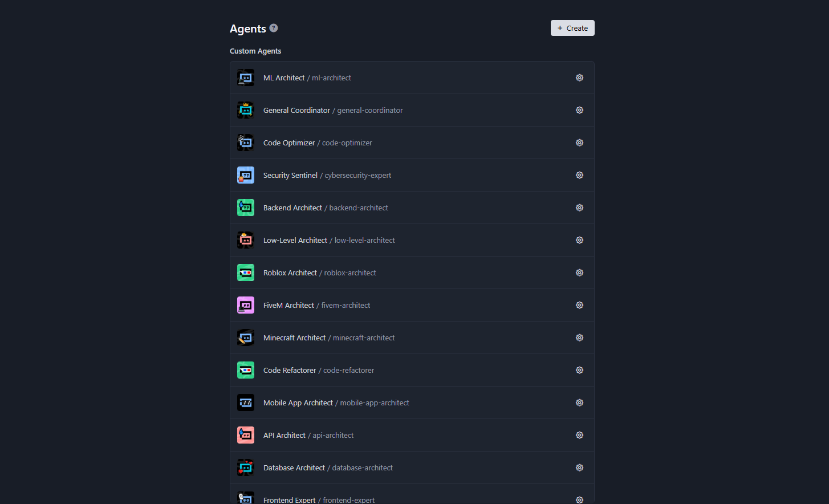
Task: Select the Mobile App Architect agent
Action: pyautogui.click(x=298, y=403)
